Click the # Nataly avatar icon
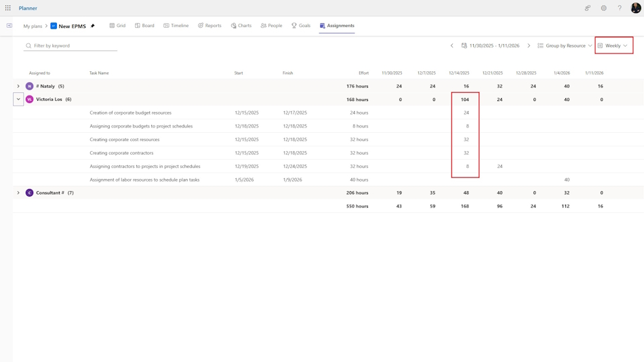Image resolution: width=644 pixels, height=362 pixels. [x=29, y=86]
